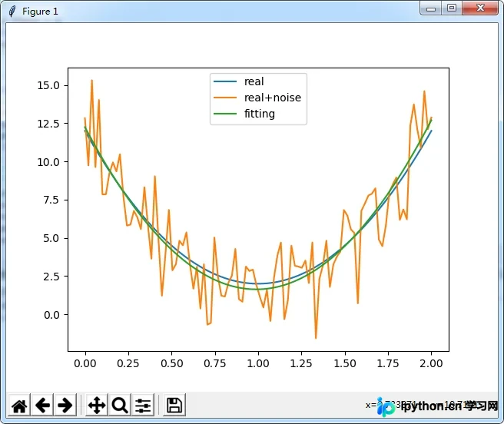The image size is (504, 424).
Task: Activate the pan axes tool
Action: [x=97, y=406]
